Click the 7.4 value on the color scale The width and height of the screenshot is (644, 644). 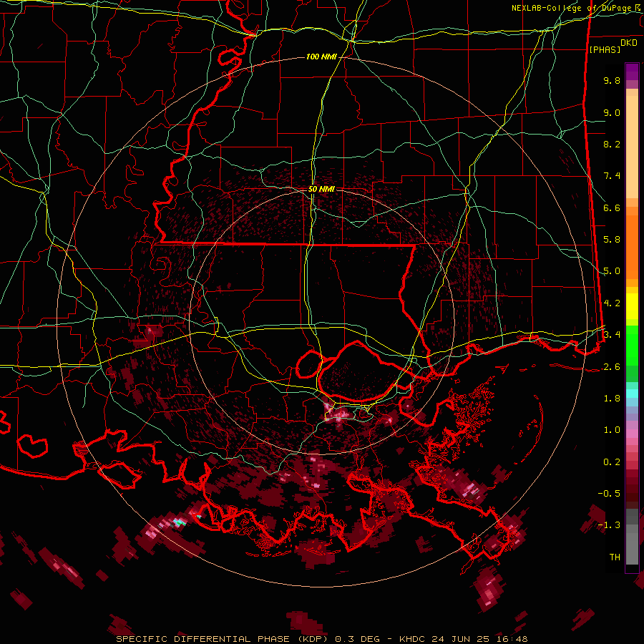612,176
